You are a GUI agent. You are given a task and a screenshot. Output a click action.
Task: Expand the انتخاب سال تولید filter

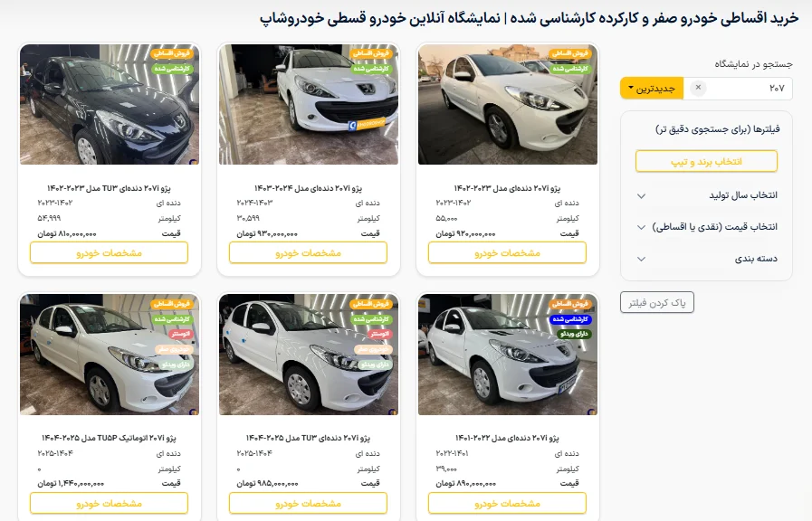point(706,195)
